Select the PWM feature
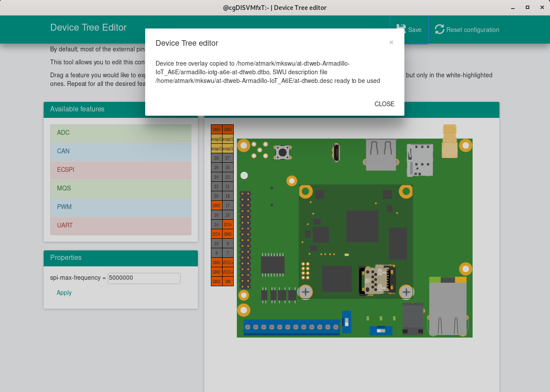 click(121, 207)
